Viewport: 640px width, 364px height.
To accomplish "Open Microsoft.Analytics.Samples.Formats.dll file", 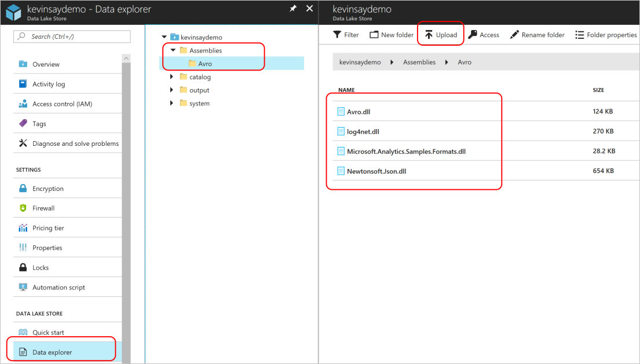I will pyautogui.click(x=406, y=151).
